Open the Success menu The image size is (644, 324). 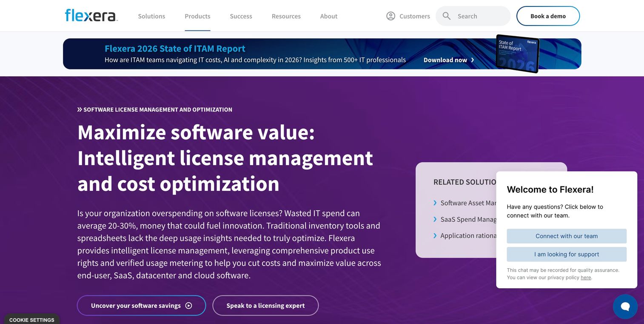[241, 16]
